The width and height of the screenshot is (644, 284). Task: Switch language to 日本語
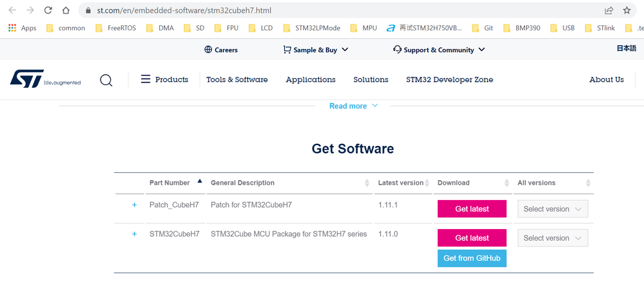[627, 48]
